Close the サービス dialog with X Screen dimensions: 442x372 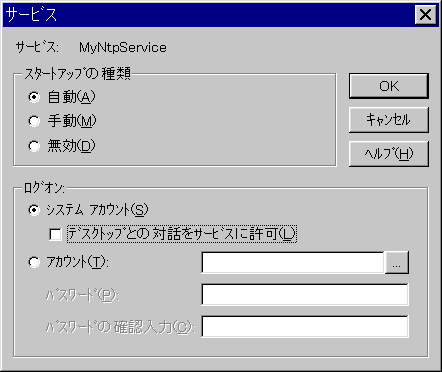coord(425,15)
